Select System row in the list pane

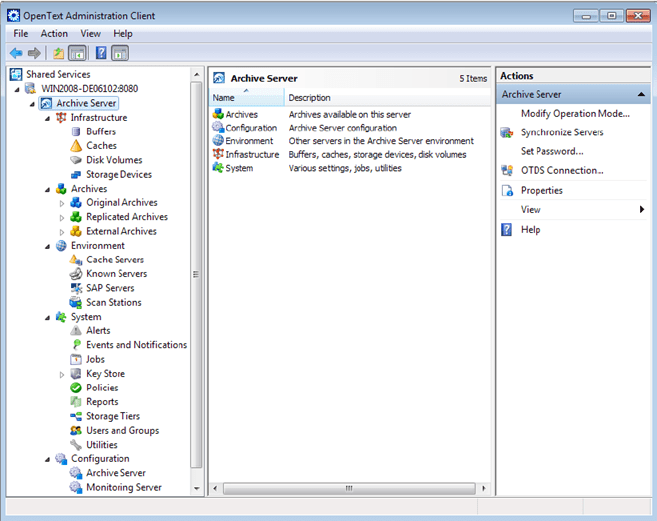point(349,168)
